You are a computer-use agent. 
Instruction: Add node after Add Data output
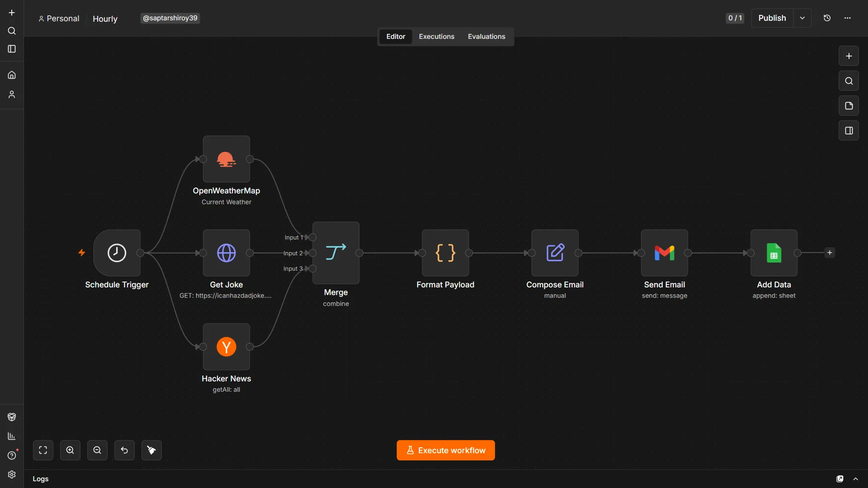829,253
